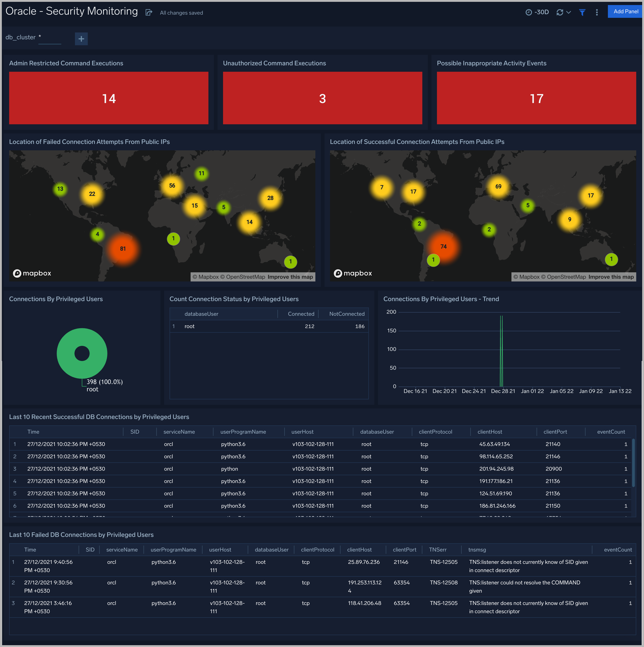Sort the table by the Connected column header
Image resolution: width=644 pixels, height=647 pixels.
pos(301,314)
